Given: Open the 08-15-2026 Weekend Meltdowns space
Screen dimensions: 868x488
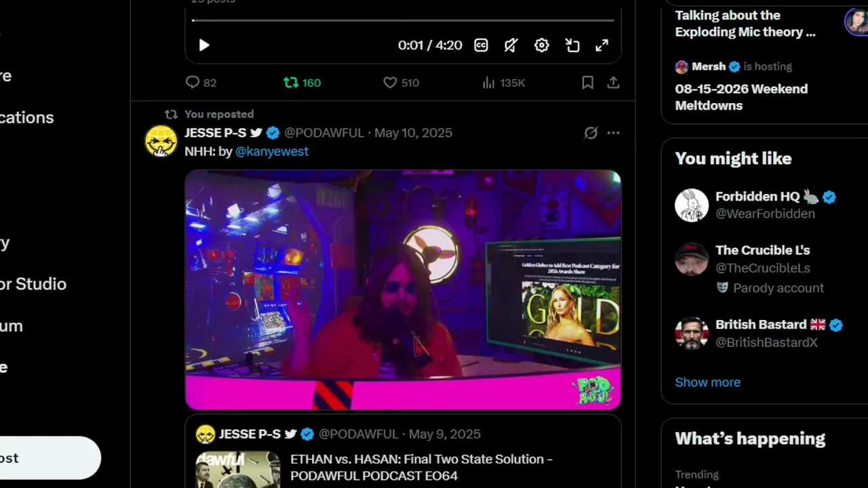Looking at the screenshot, I should pyautogui.click(x=741, y=97).
